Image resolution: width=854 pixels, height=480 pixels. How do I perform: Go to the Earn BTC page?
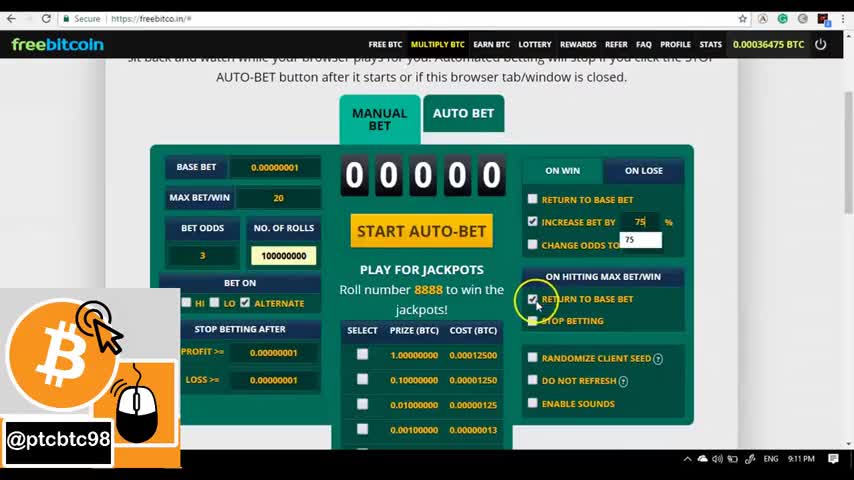click(491, 45)
